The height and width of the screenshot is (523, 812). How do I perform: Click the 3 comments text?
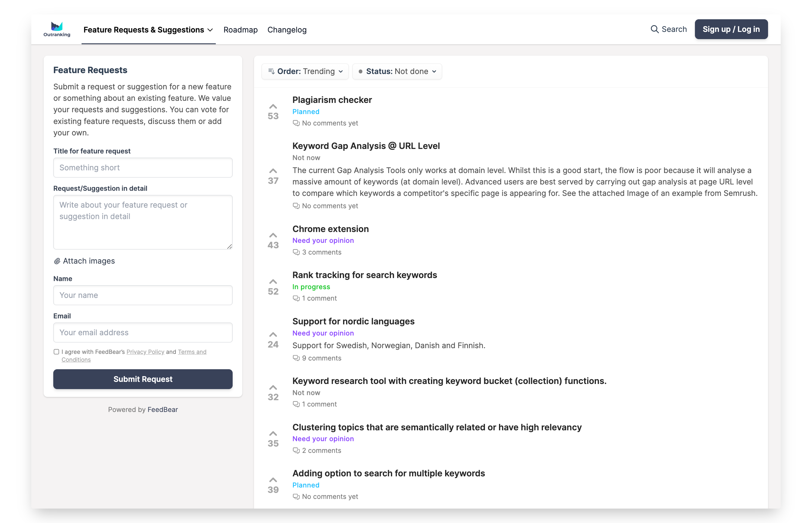click(x=322, y=252)
